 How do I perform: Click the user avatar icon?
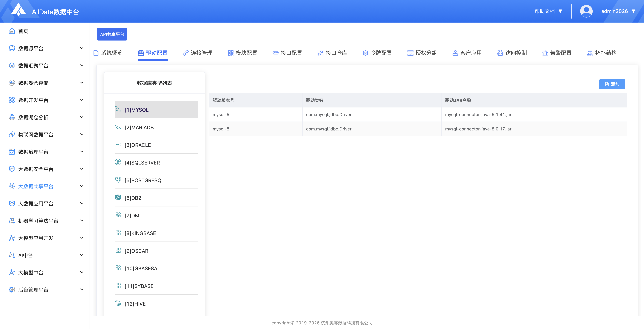pyautogui.click(x=586, y=11)
